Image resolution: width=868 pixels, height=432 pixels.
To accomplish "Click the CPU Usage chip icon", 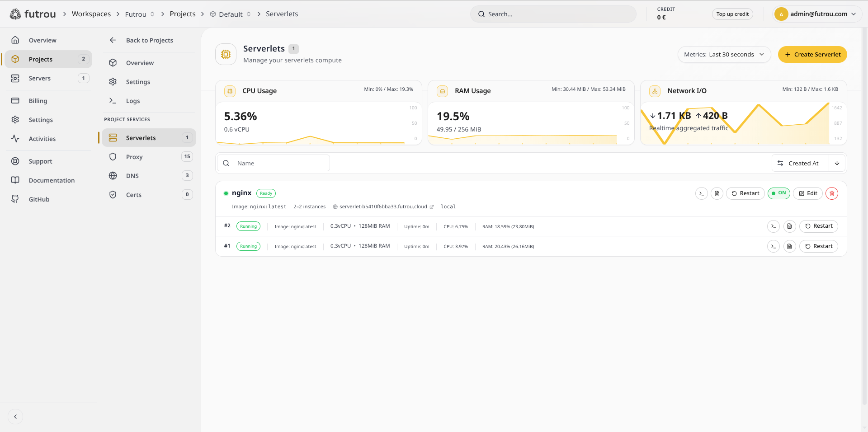I will pos(230,91).
